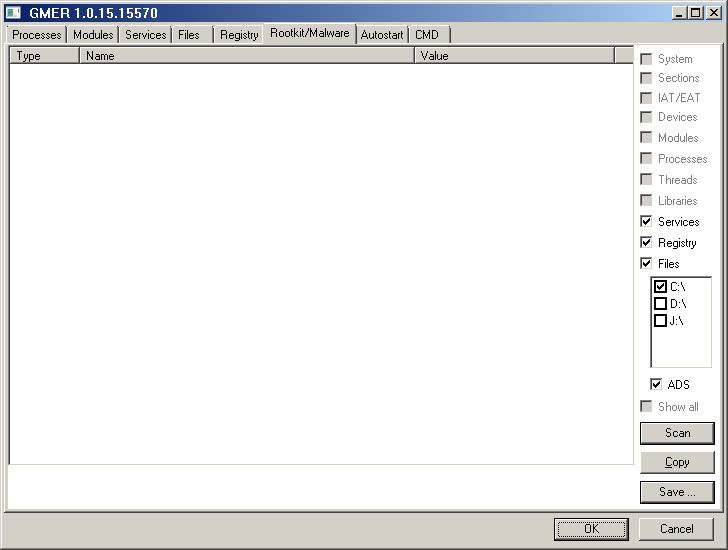Check the D:\ drive checkbox
The image size is (728, 550).
[660, 304]
